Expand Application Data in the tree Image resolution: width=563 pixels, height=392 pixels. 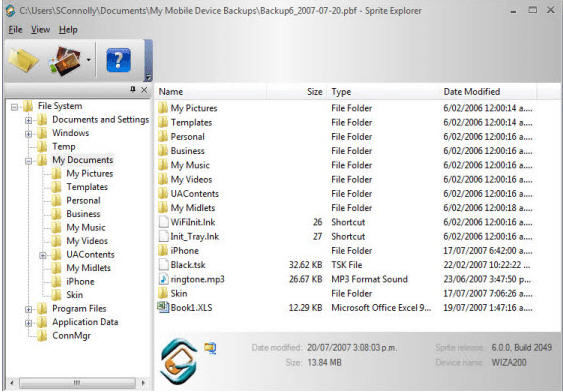28,323
